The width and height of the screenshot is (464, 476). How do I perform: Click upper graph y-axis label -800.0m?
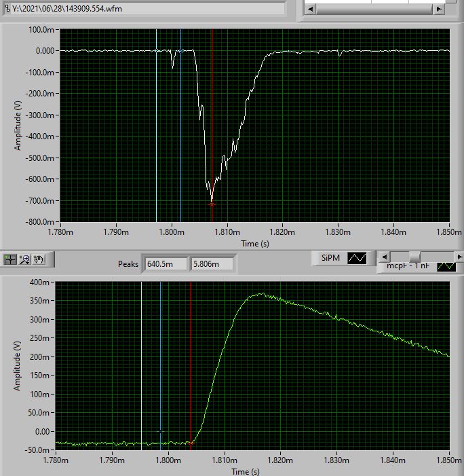point(40,222)
